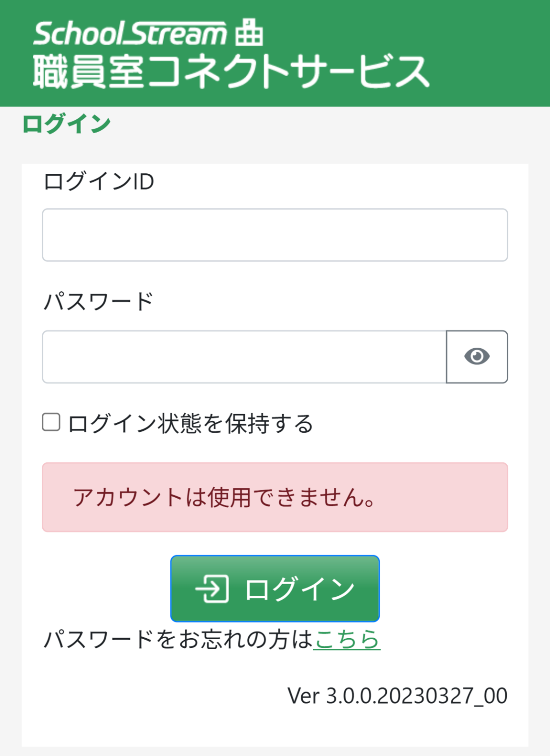550x756 pixels.
Task: Click the SchoolStream logo
Action: point(130,33)
